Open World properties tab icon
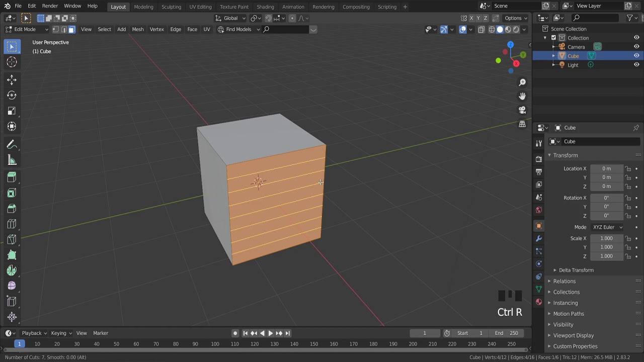 [539, 210]
